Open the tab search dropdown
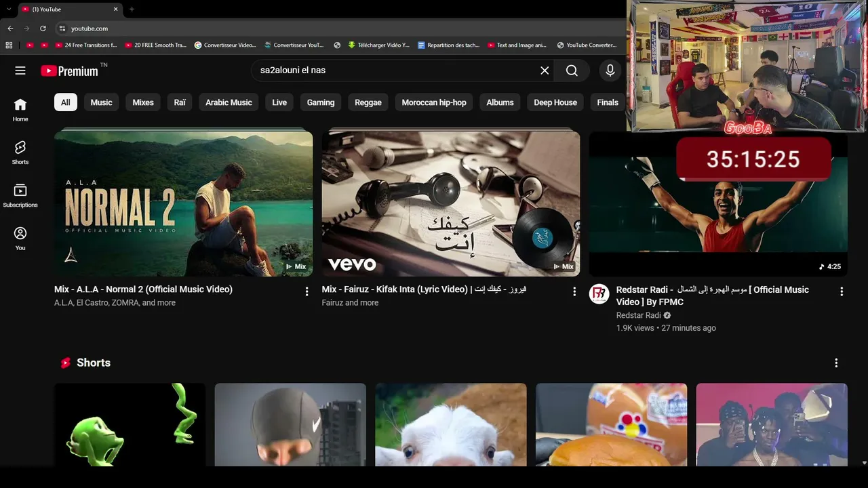Viewport: 868px width, 488px height. [8, 9]
